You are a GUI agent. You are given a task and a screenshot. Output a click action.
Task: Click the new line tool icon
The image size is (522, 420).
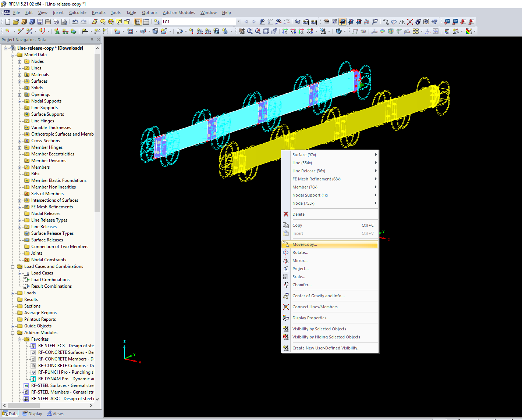[x=21, y=31]
